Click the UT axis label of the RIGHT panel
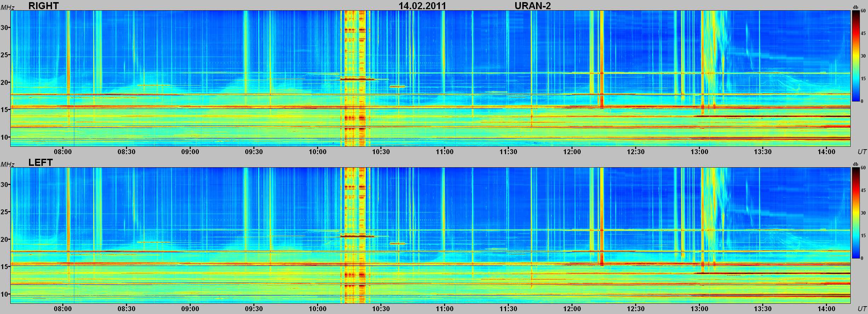 [x=862, y=152]
